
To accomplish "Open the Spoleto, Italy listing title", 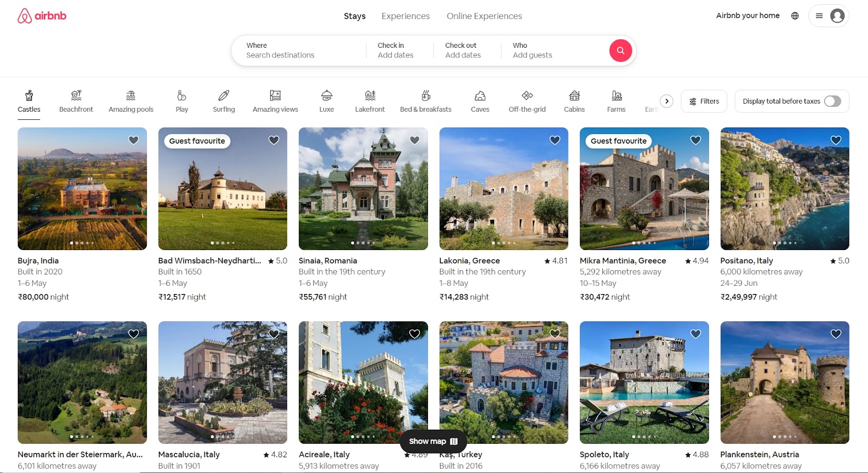I will point(604,455).
